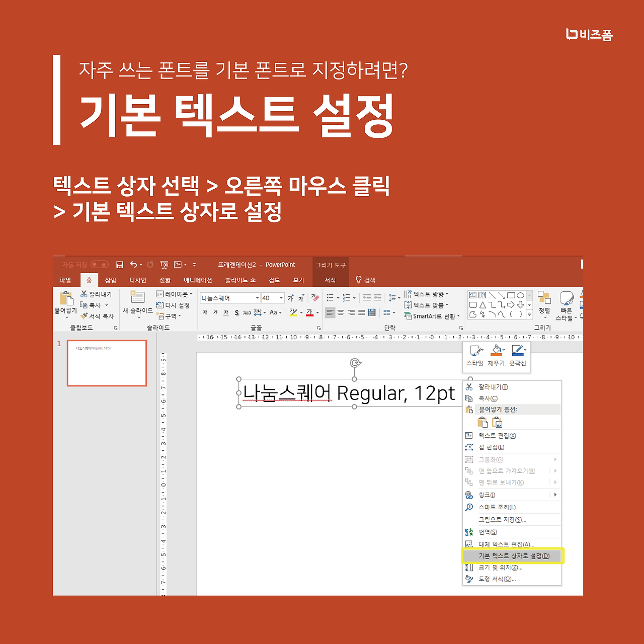Click the bulleted list icon
Viewport: 644px width, 644px height.
click(x=331, y=297)
